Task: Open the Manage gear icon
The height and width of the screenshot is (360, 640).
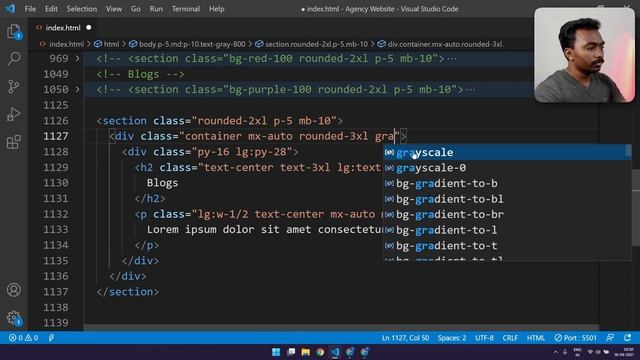Action: click(x=13, y=318)
